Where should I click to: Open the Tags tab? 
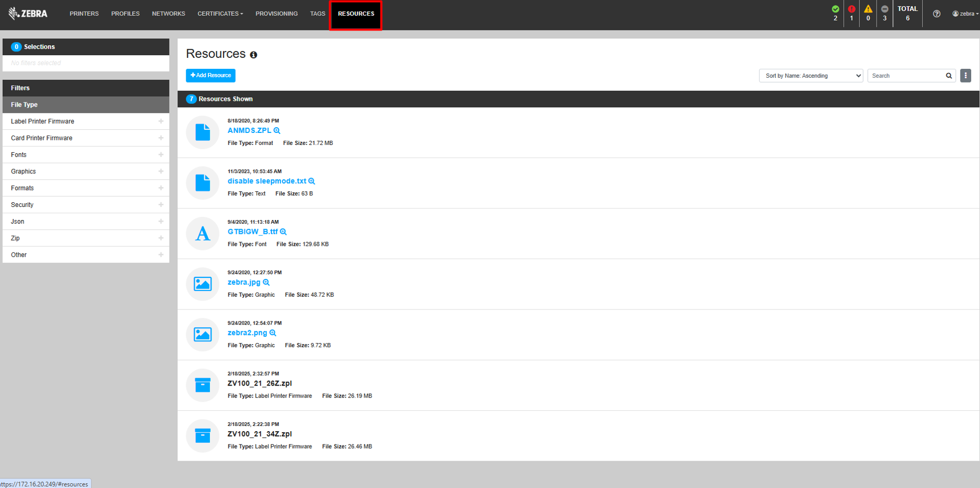318,14
